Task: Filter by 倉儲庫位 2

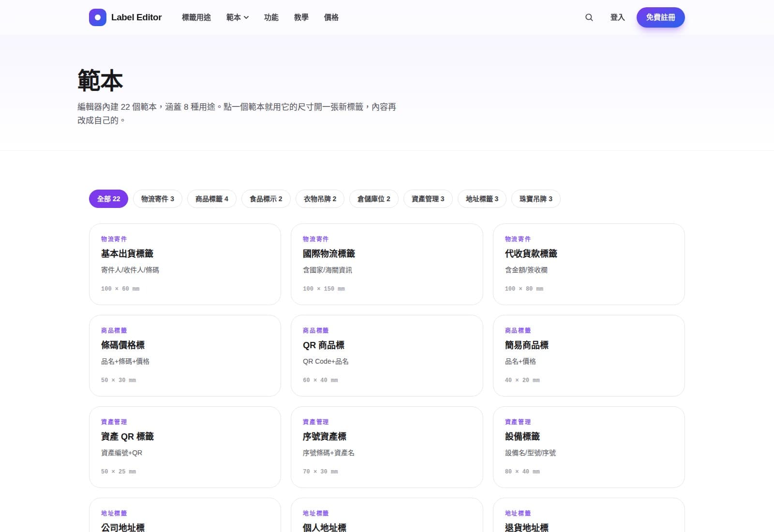Action: tap(374, 199)
